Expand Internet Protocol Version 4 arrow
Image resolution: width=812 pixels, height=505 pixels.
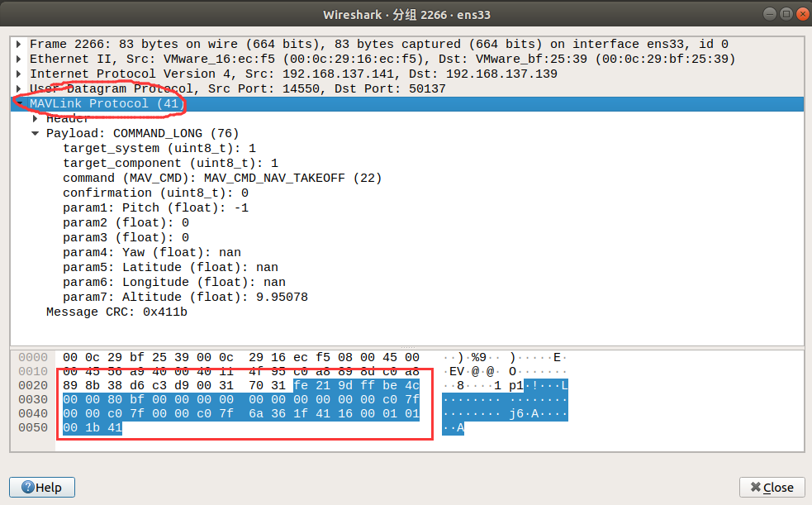point(19,74)
